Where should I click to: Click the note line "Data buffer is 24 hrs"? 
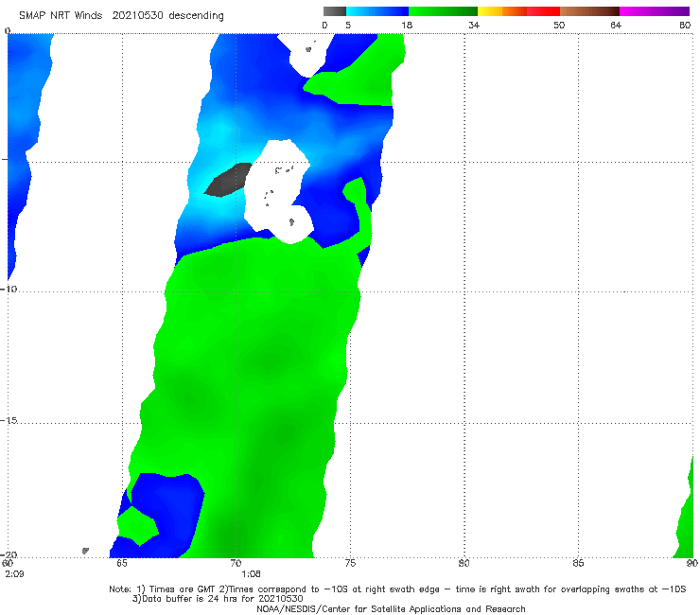coord(218,599)
